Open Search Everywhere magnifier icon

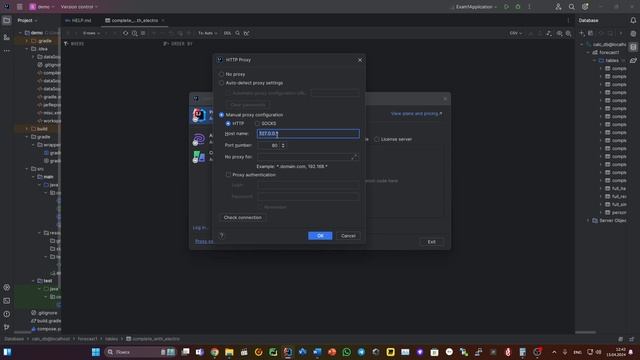[571, 7]
